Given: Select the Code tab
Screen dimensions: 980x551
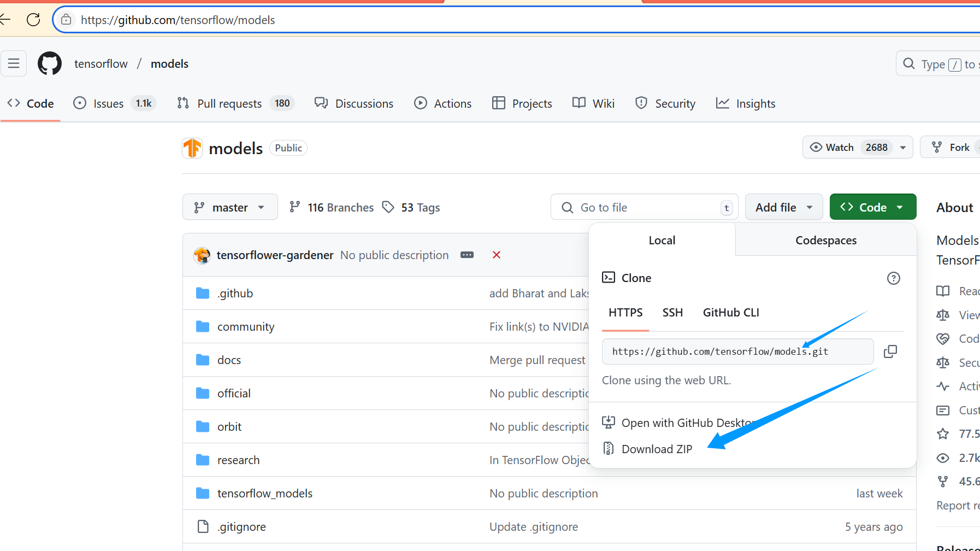Looking at the screenshot, I should tap(31, 103).
